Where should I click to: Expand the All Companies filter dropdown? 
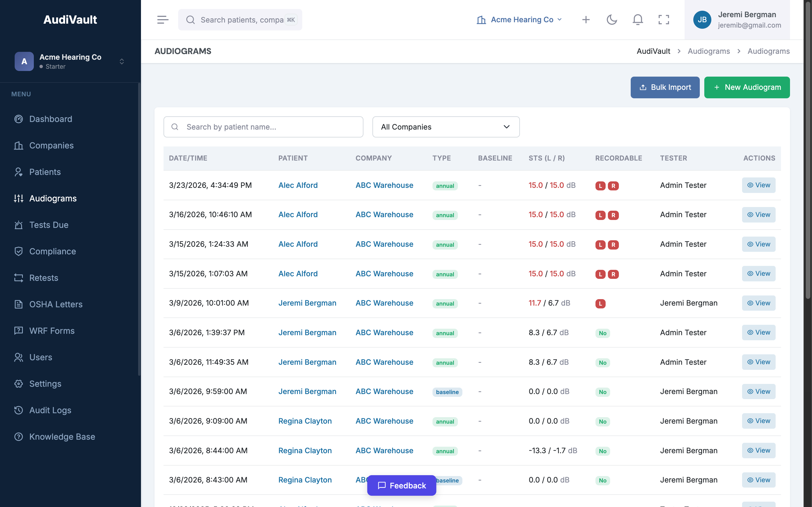coord(445,127)
